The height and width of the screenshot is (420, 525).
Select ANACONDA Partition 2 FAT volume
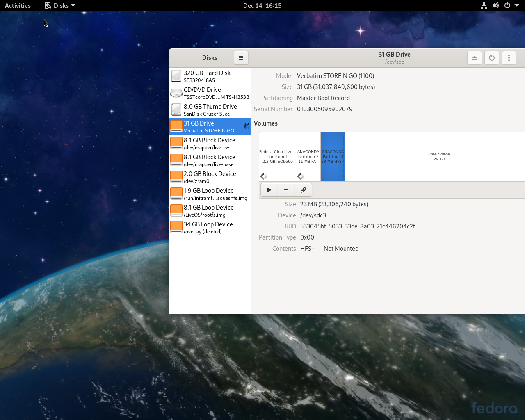(x=308, y=157)
